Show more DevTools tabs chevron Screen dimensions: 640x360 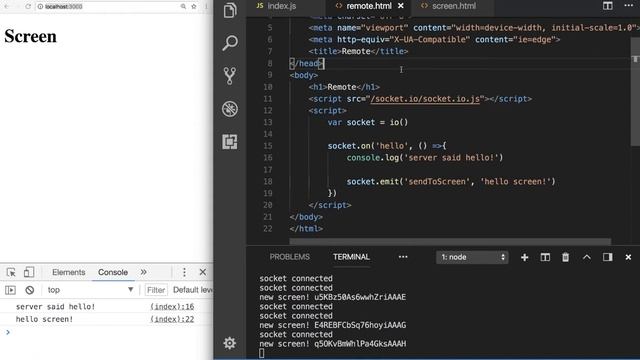point(144,272)
